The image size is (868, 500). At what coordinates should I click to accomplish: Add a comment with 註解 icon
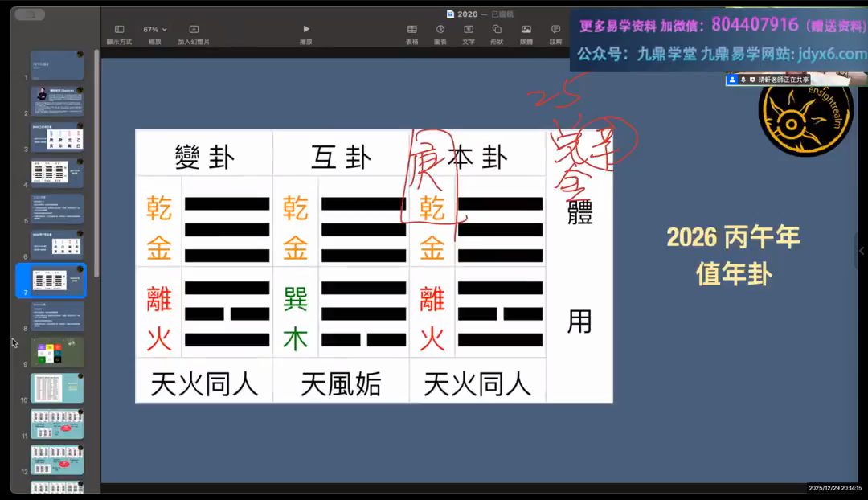555,29
